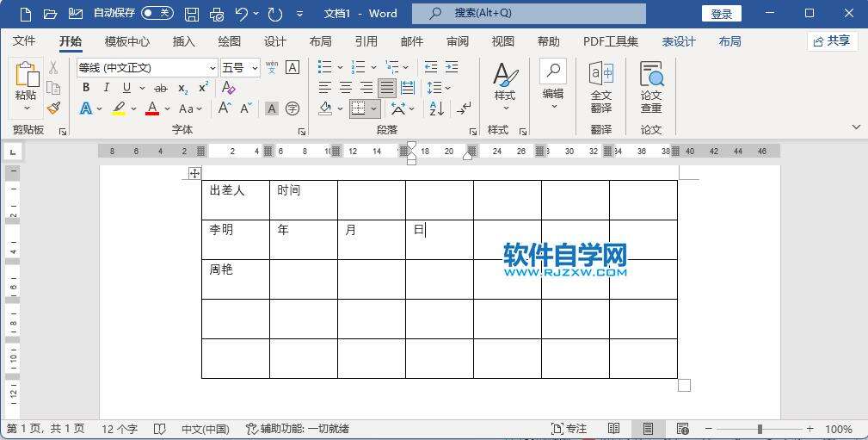Click the Strikethrough ab icon
The image size is (868, 440).
point(161,88)
